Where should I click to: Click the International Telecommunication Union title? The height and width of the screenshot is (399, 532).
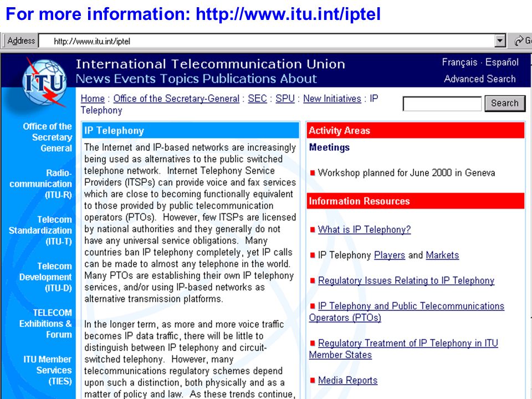click(x=211, y=64)
